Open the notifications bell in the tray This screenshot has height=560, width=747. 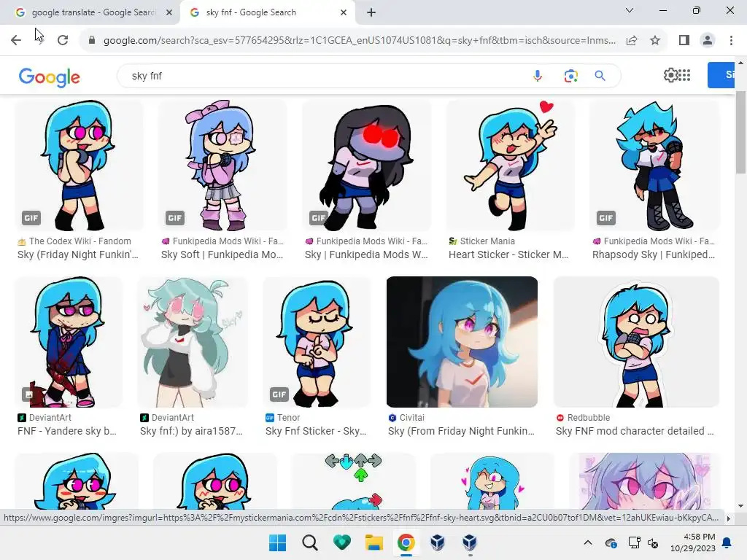pos(727,542)
